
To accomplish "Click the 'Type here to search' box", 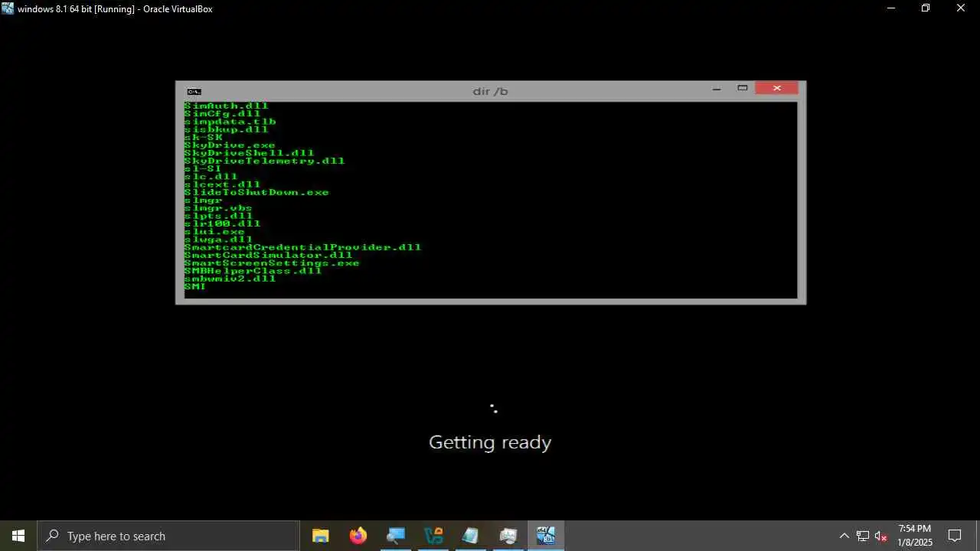I will coord(168,536).
